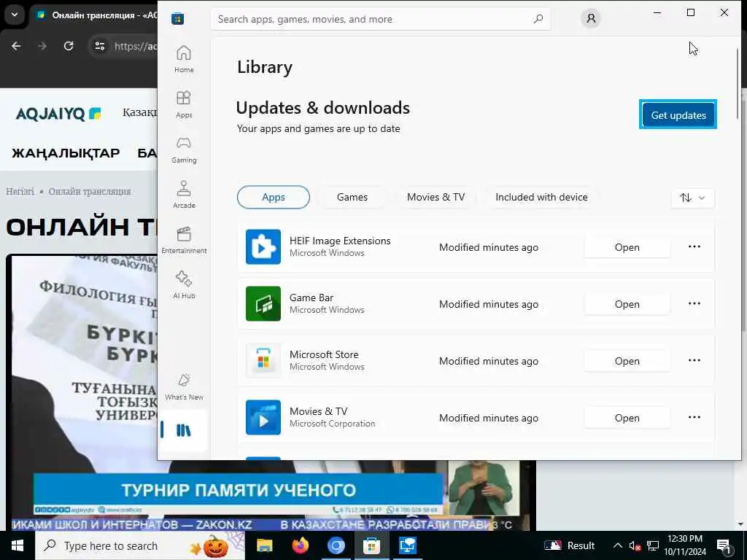The width and height of the screenshot is (747, 560).
Task: Open the notification center icon
Action: tap(724, 545)
